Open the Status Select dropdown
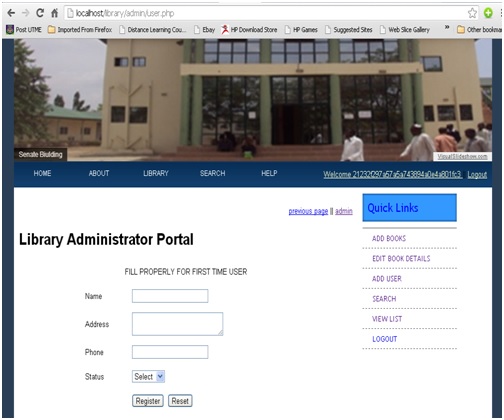 pos(148,376)
